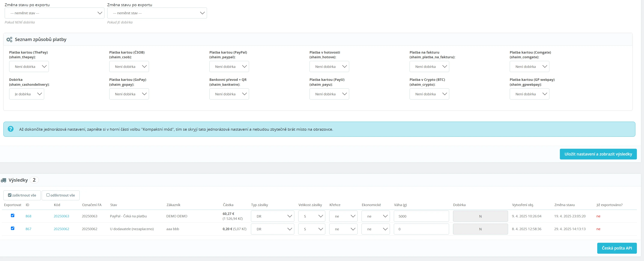
Task: Expand the Dobírka (shaim_cashondelivery) dropdown
Action: 26,94
